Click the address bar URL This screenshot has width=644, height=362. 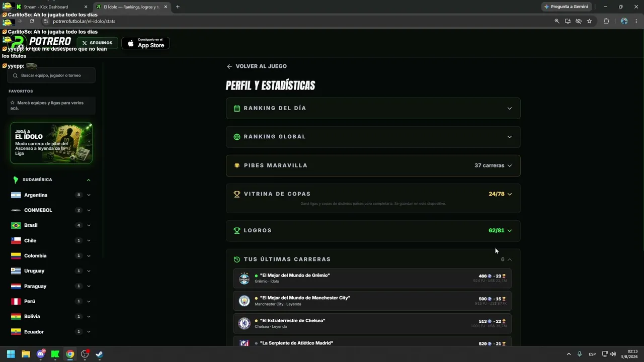[x=84, y=21]
